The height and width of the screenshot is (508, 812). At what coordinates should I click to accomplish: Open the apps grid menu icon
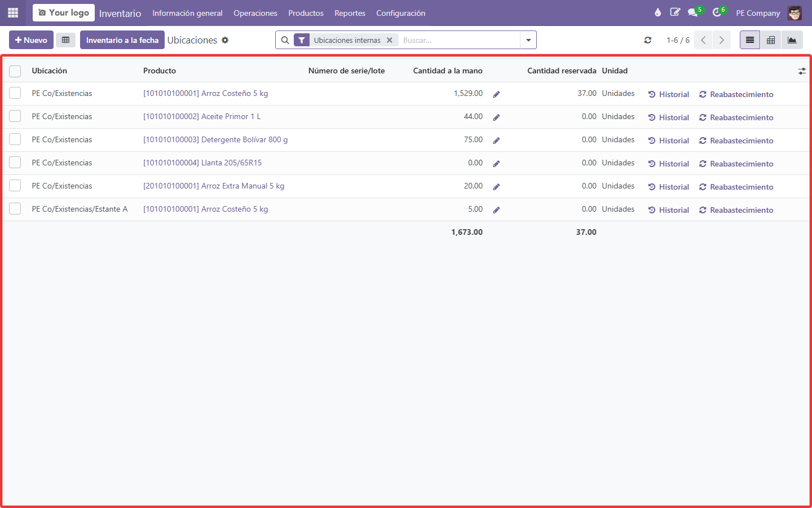(13, 12)
